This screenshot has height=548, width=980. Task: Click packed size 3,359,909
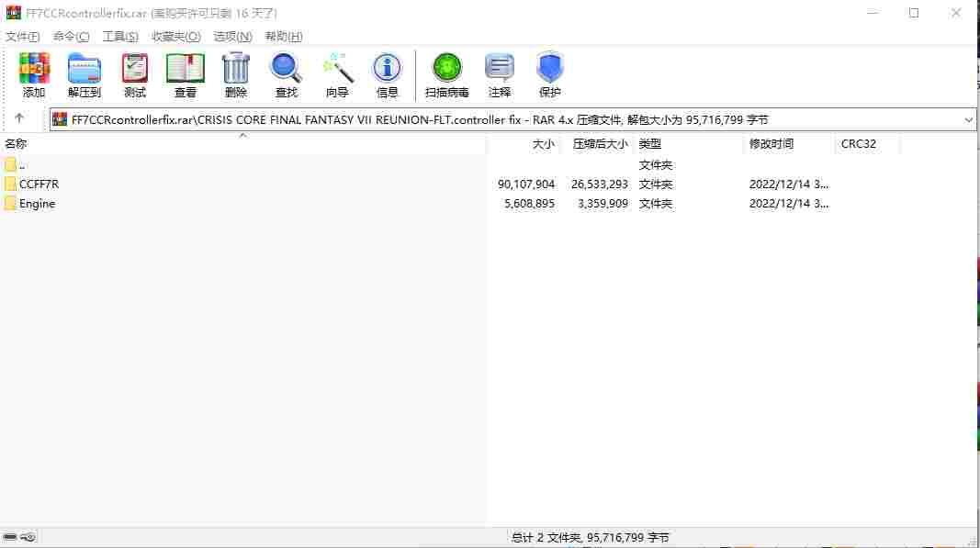pos(603,204)
